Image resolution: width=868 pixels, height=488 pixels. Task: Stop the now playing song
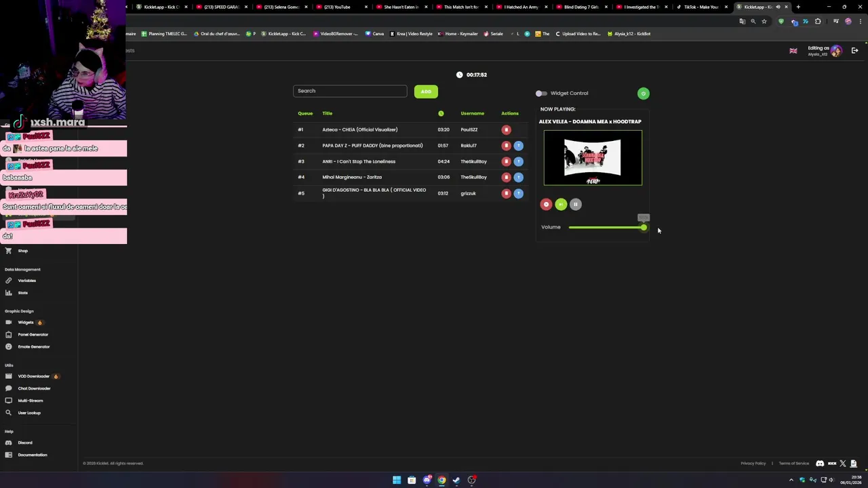click(546, 204)
